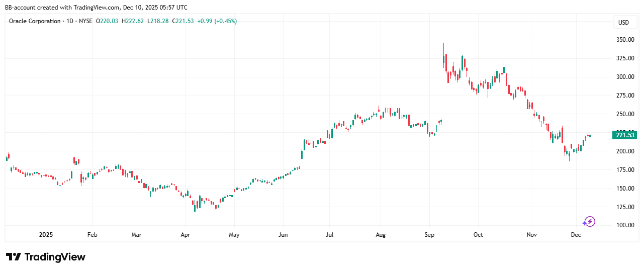Image resolution: width=644 pixels, height=272 pixels.
Task: Click the 2025 label on time axis
Action: 46,235
